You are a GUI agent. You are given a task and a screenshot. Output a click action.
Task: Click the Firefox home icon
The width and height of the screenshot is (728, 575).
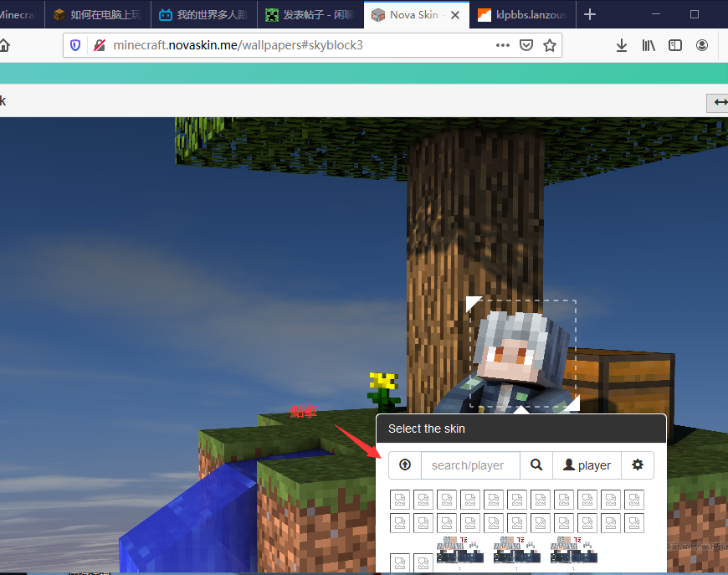pos(4,45)
